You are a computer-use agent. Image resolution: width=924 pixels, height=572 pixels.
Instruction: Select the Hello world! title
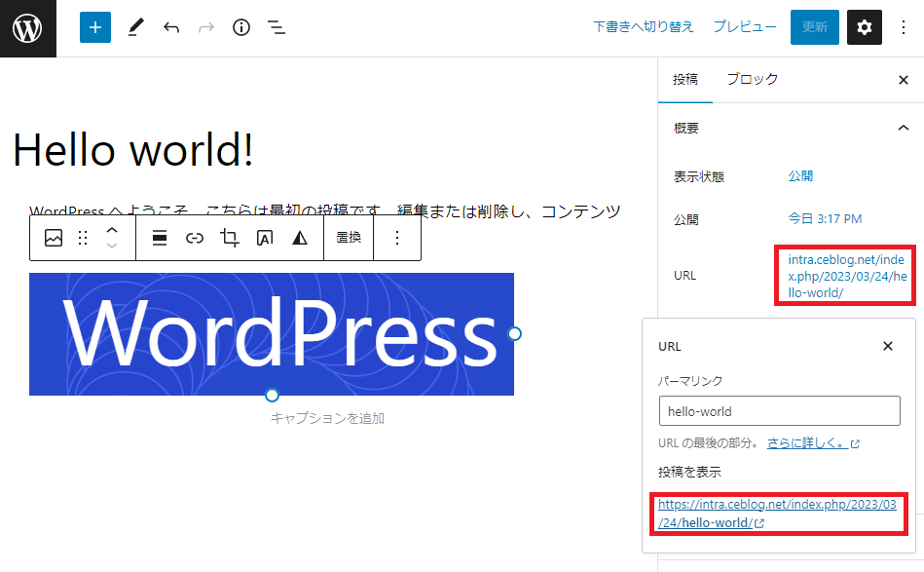(133, 150)
